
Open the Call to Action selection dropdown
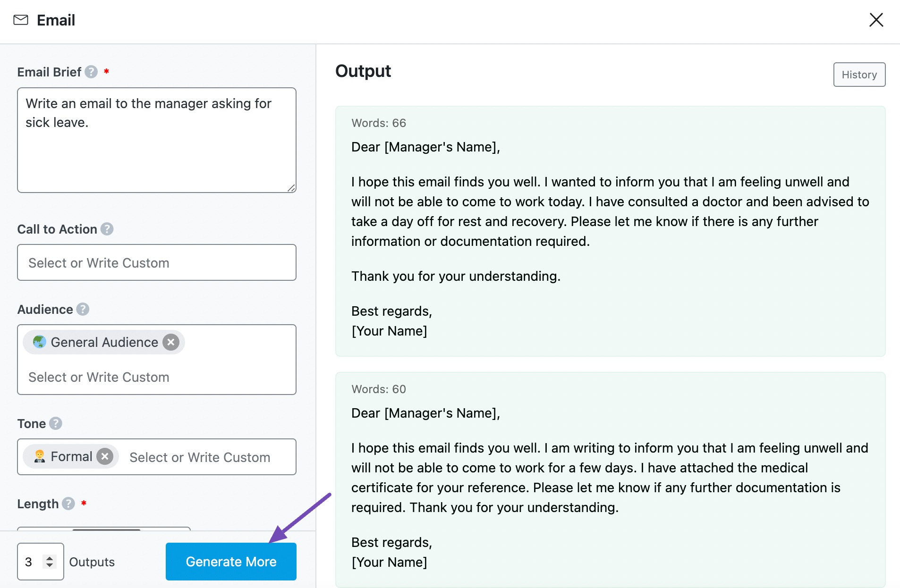156,262
